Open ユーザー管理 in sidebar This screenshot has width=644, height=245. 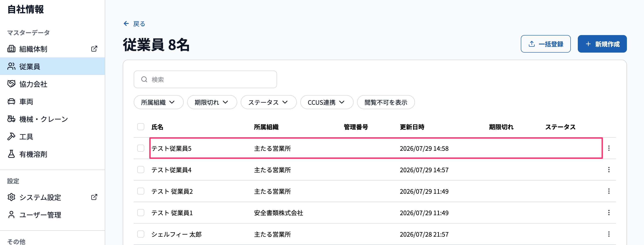pyautogui.click(x=52, y=215)
